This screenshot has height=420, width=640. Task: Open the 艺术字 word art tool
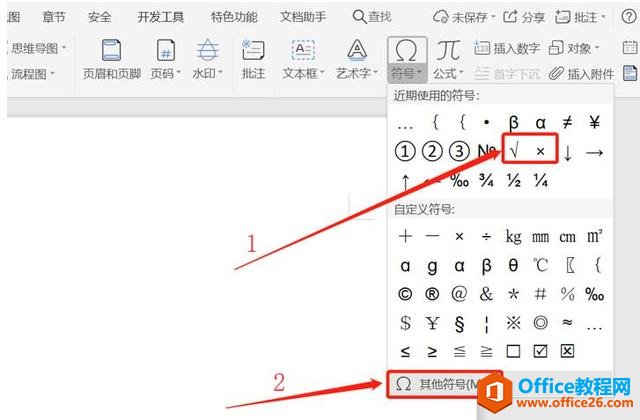(357, 60)
